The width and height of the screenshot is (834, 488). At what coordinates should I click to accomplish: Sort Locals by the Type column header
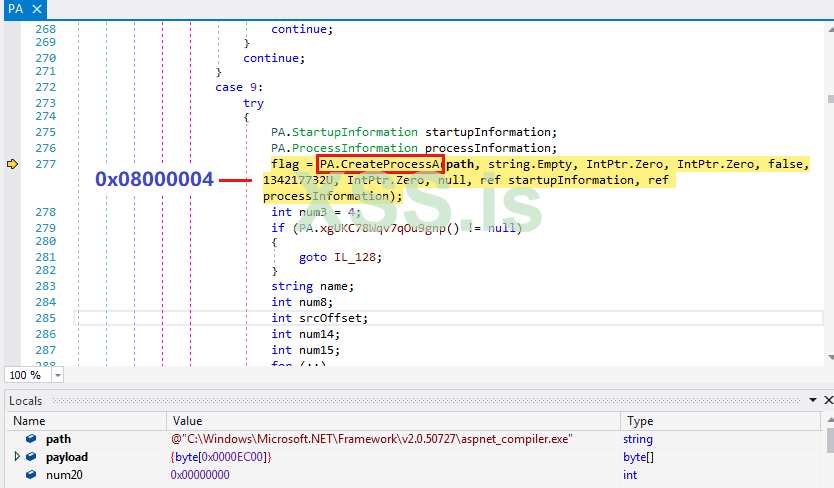[721, 420]
